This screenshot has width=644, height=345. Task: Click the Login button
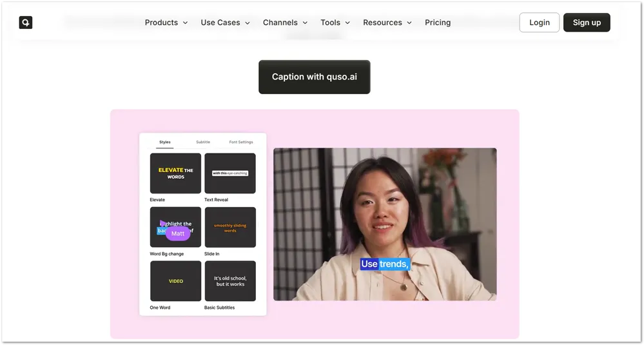pos(540,23)
